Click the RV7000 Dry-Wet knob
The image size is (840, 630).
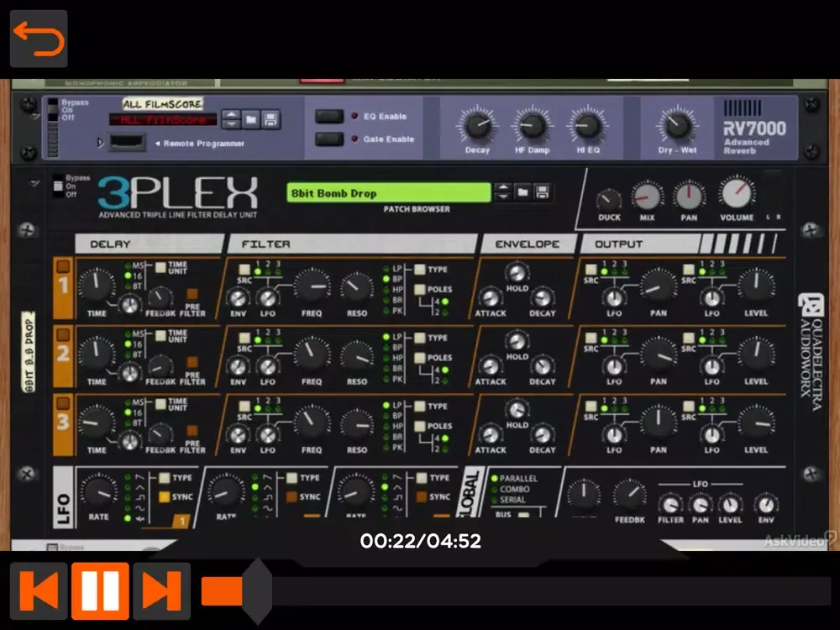coord(677,126)
